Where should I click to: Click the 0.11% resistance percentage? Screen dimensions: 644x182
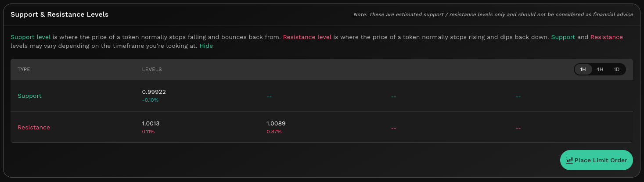click(x=148, y=132)
